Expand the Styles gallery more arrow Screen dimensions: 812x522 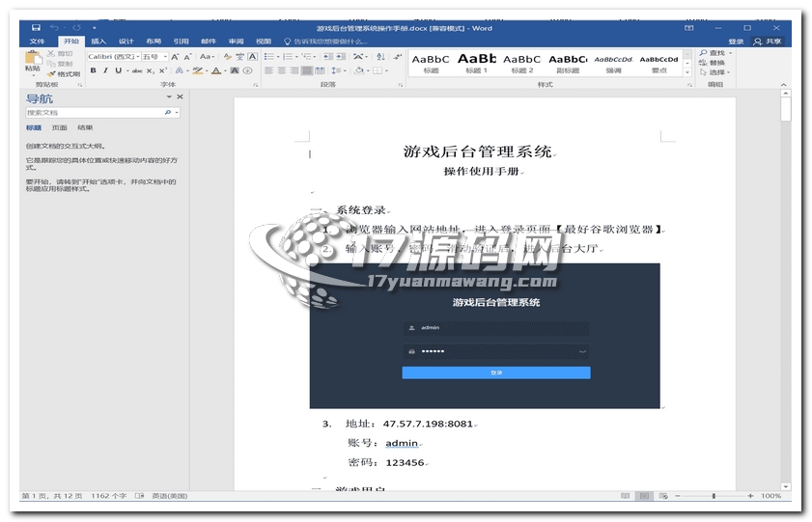pyautogui.click(x=687, y=72)
